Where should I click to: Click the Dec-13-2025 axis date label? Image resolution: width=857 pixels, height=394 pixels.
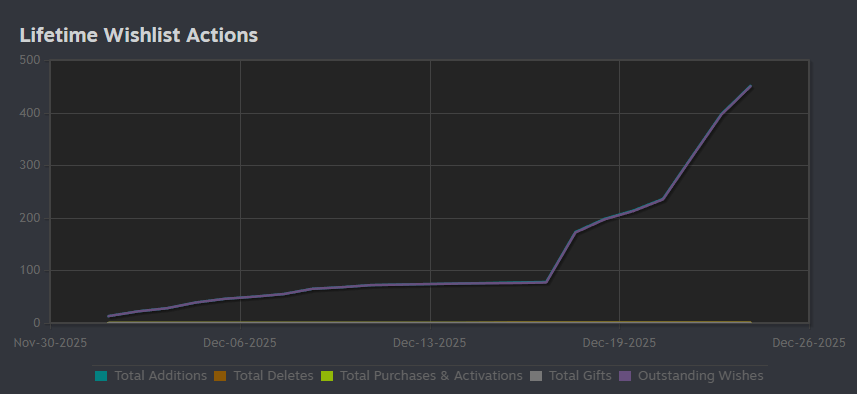[x=430, y=343]
